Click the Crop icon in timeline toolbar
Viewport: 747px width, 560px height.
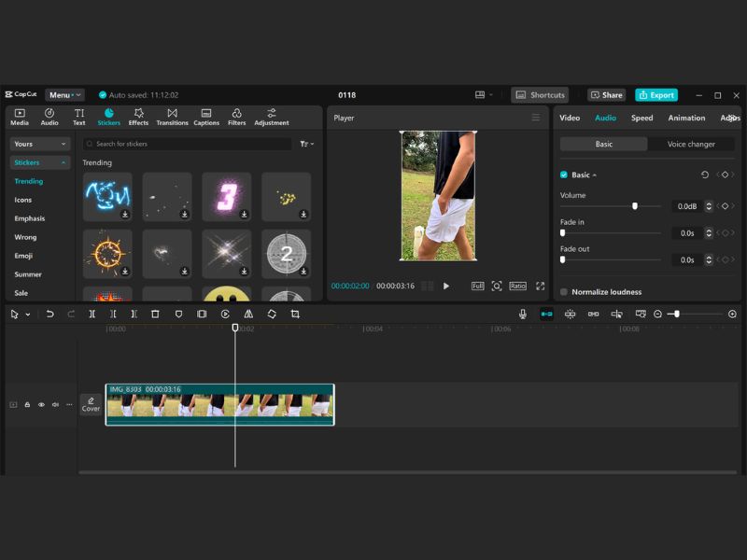[295, 315]
